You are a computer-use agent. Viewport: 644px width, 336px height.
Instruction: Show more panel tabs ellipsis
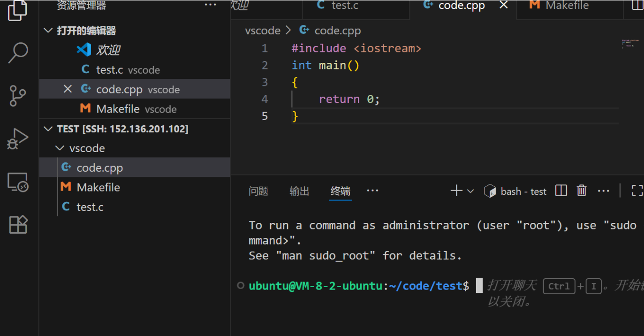[372, 191]
